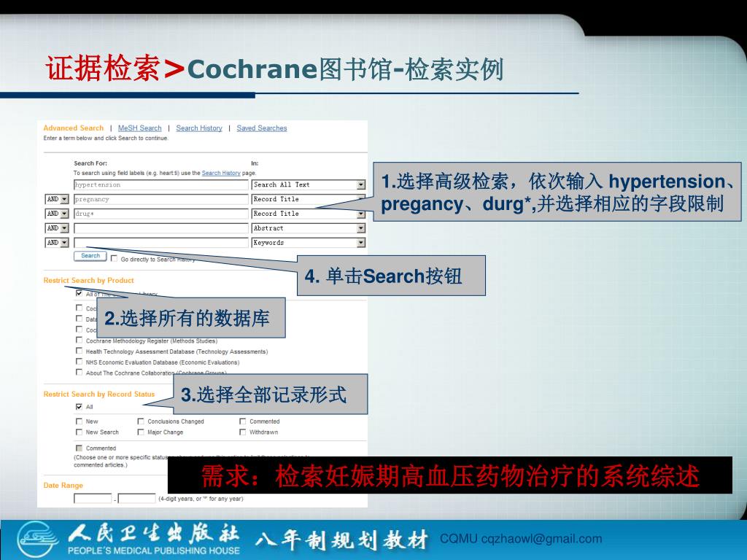Focus the empty search field beside Keywords
This screenshot has height=560, width=747.
click(161, 243)
